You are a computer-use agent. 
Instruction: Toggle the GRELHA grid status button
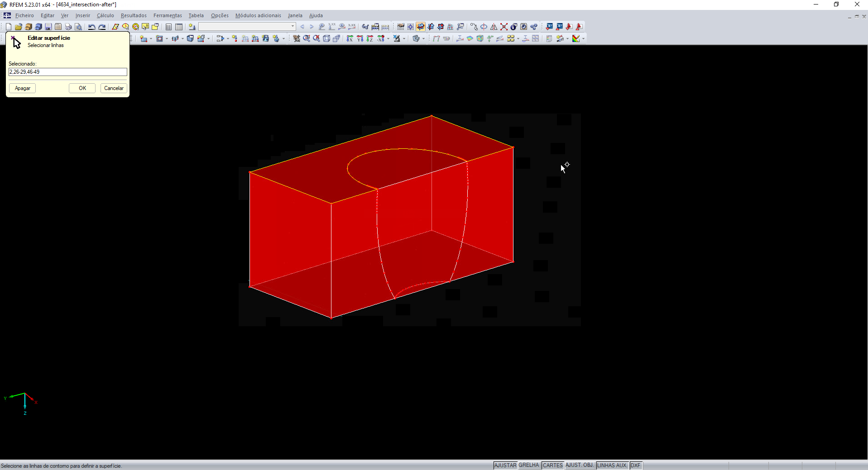coord(529,465)
